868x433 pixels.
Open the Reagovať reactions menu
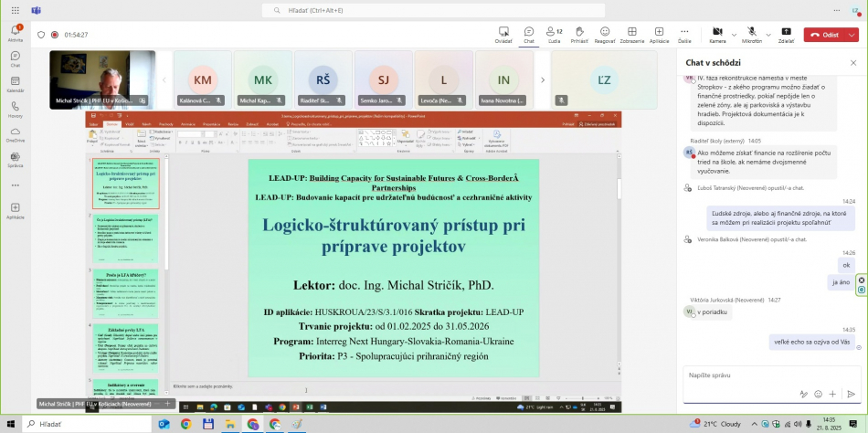[x=605, y=33]
